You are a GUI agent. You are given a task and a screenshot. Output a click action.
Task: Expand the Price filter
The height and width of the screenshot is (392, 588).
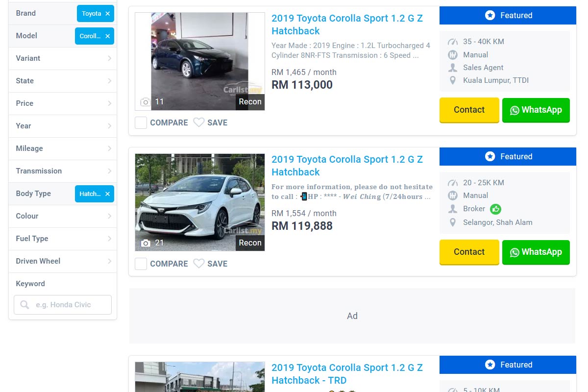point(63,103)
